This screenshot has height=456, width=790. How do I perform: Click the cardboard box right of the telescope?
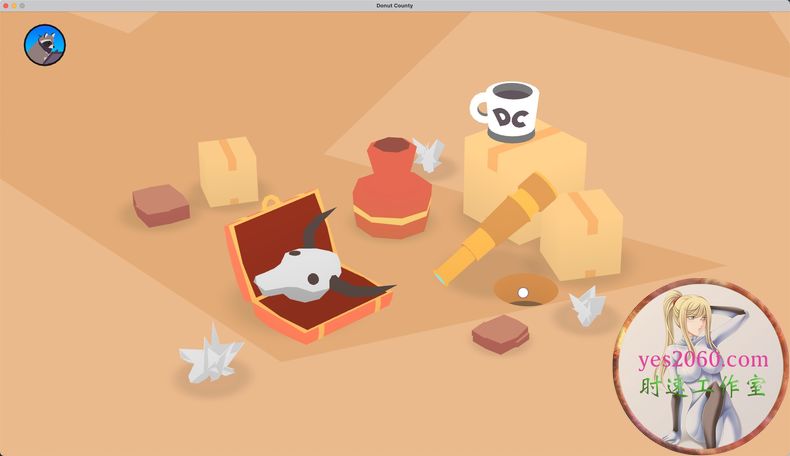tap(583, 235)
